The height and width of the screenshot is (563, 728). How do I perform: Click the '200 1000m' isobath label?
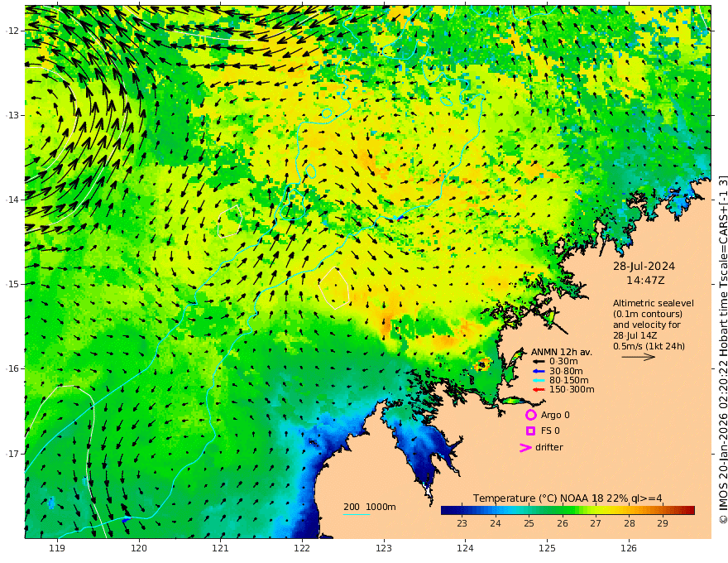[370, 507]
